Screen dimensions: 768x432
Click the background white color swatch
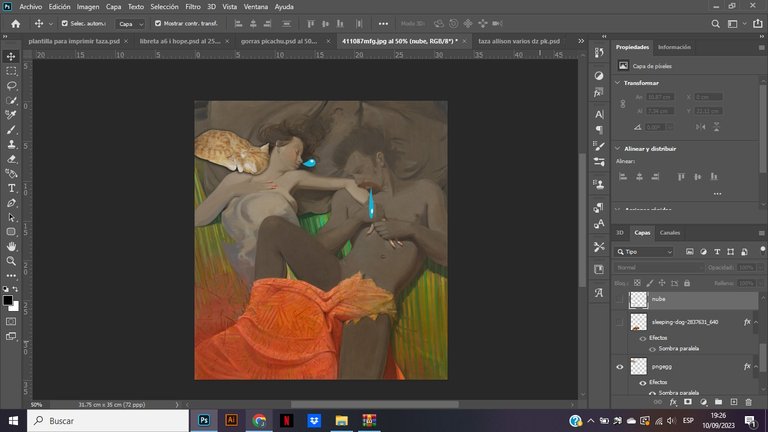pyautogui.click(x=15, y=308)
